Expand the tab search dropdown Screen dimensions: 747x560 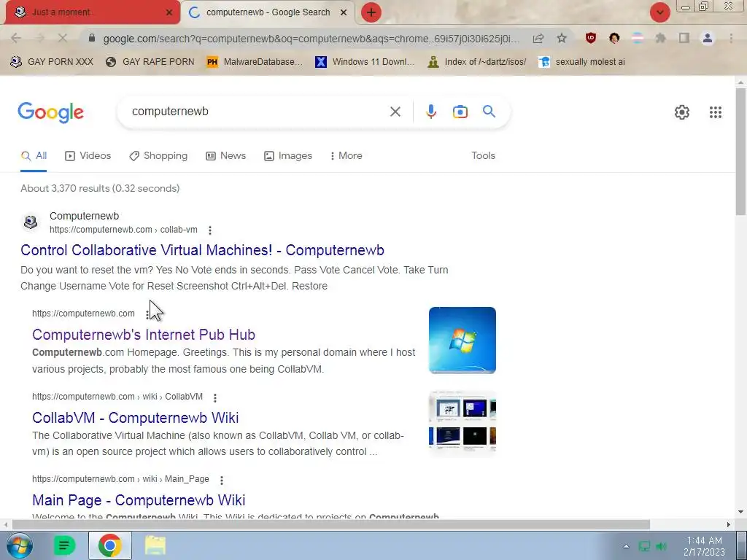659,12
